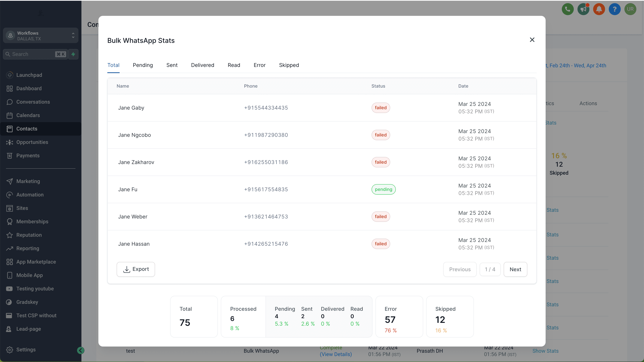Click the Name column header
This screenshot has width=644, height=362.
tap(123, 86)
